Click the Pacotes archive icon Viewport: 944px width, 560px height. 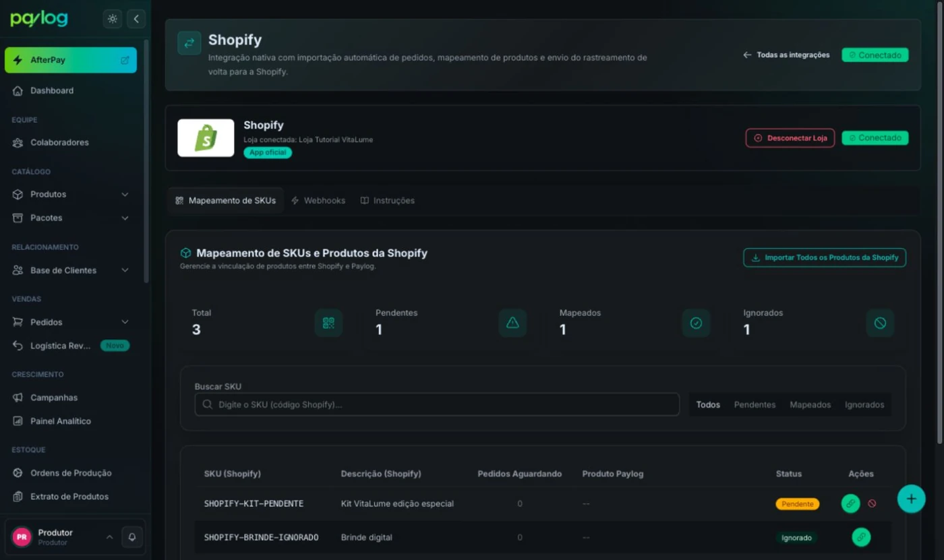(18, 218)
